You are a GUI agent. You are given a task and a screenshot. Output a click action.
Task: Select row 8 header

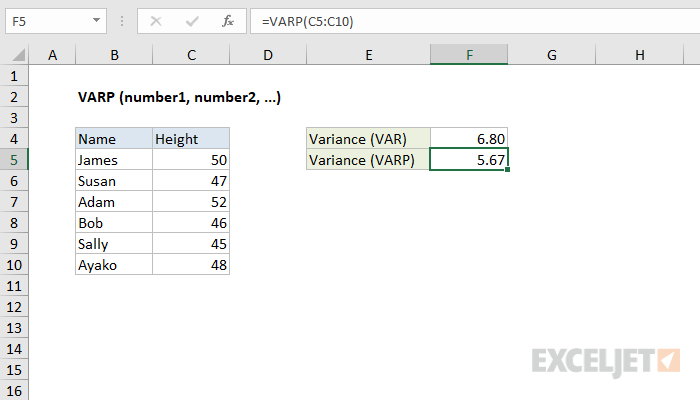14,223
